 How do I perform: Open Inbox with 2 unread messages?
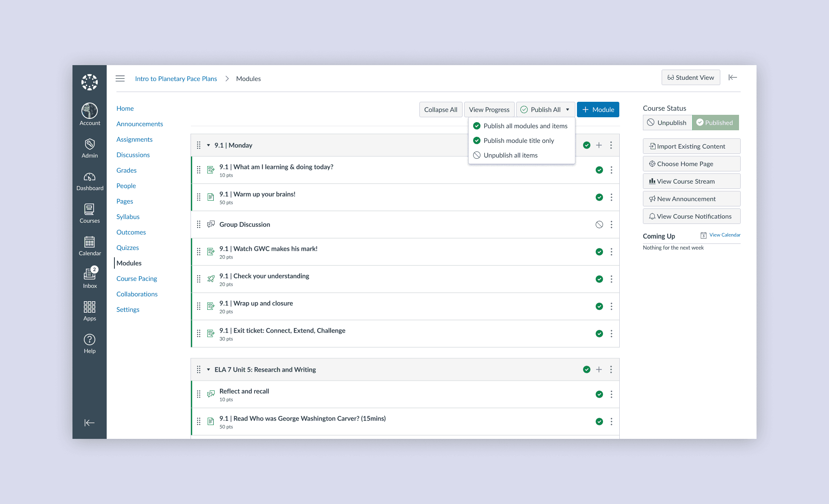(90, 278)
